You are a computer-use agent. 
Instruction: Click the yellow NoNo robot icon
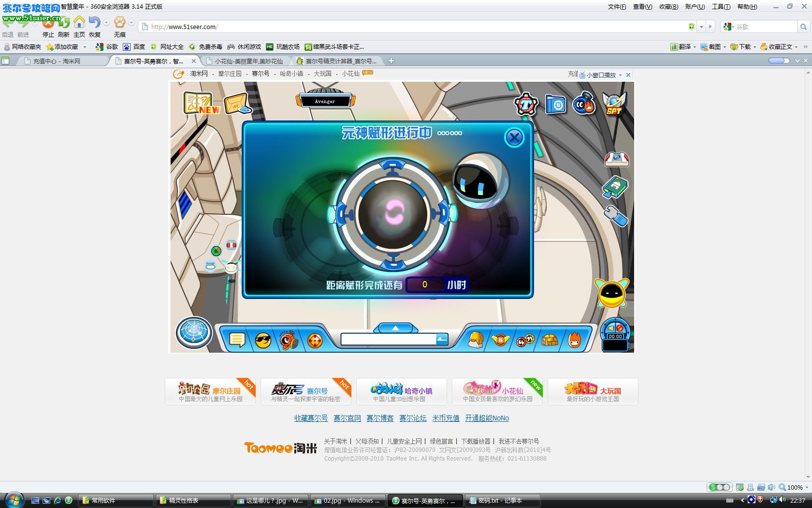coord(612,293)
